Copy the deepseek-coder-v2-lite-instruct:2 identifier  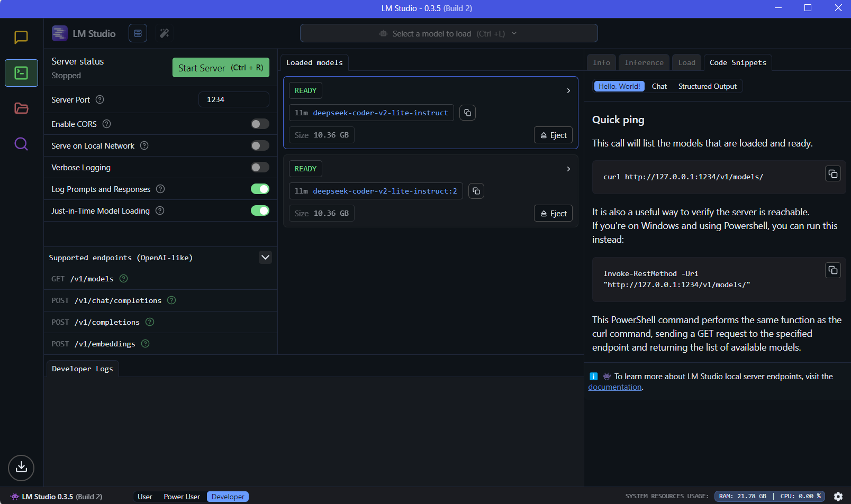tap(476, 191)
